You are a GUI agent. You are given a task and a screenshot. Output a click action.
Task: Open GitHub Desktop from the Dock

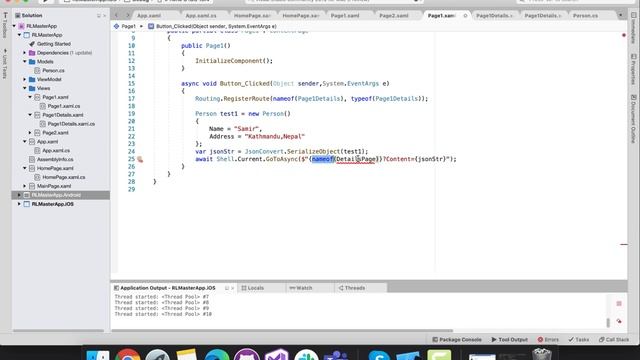(247, 354)
